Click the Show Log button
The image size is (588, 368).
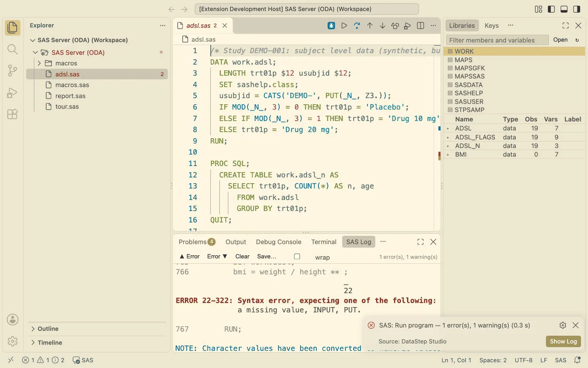click(563, 341)
